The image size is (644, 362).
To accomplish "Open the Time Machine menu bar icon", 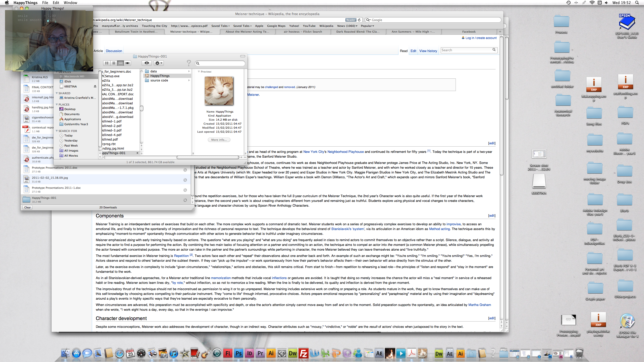I will point(568,3).
